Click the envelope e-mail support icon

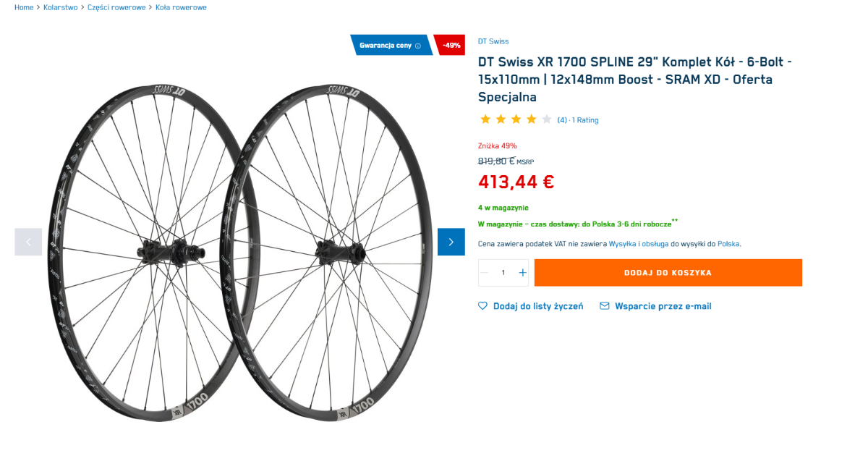click(x=605, y=306)
